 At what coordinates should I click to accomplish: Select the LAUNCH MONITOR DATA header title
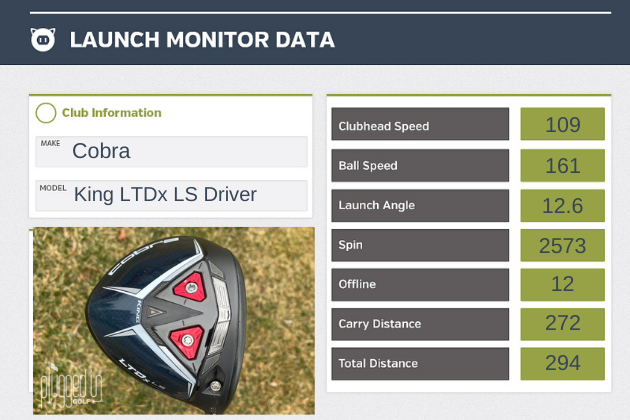[202, 40]
